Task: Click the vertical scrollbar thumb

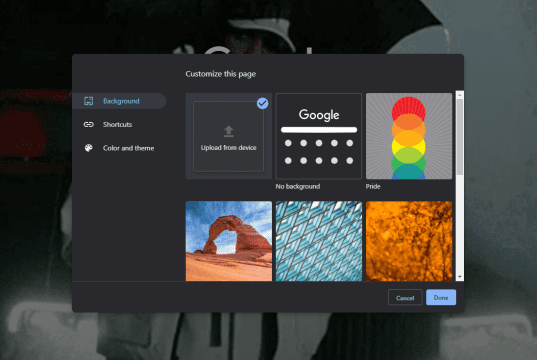Action: point(460,137)
